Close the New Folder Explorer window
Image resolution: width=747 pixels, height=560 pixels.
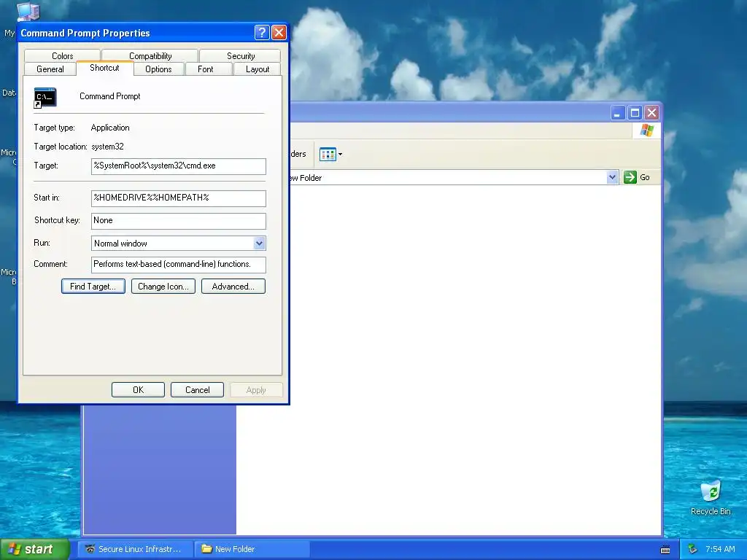point(651,113)
